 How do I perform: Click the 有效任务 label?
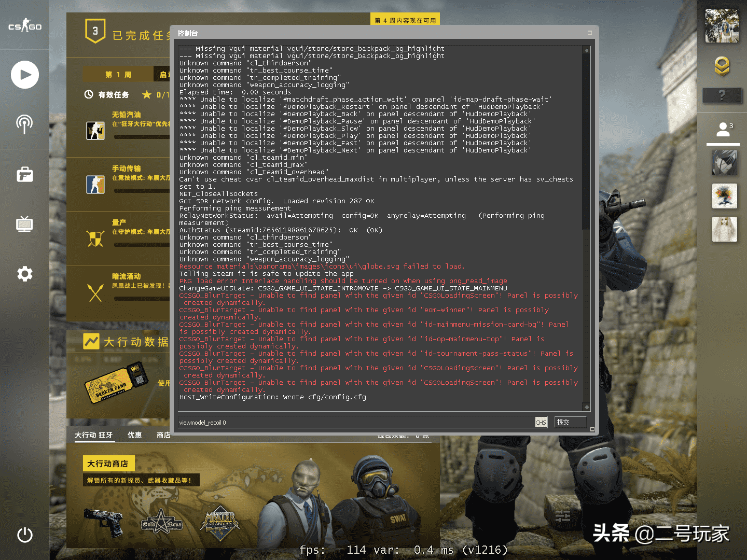coord(114,95)
